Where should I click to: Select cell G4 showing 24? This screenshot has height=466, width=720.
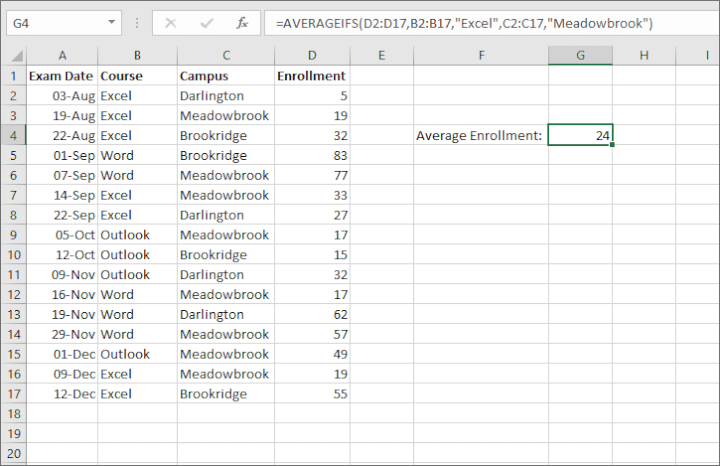pyautogui.click(x=580, y=135)
